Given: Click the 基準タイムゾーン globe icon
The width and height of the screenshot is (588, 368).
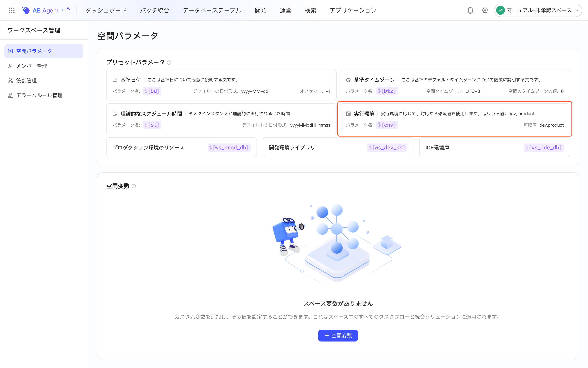Looking at the screenshot, I should pyautogui.click(x=348, y=80).
